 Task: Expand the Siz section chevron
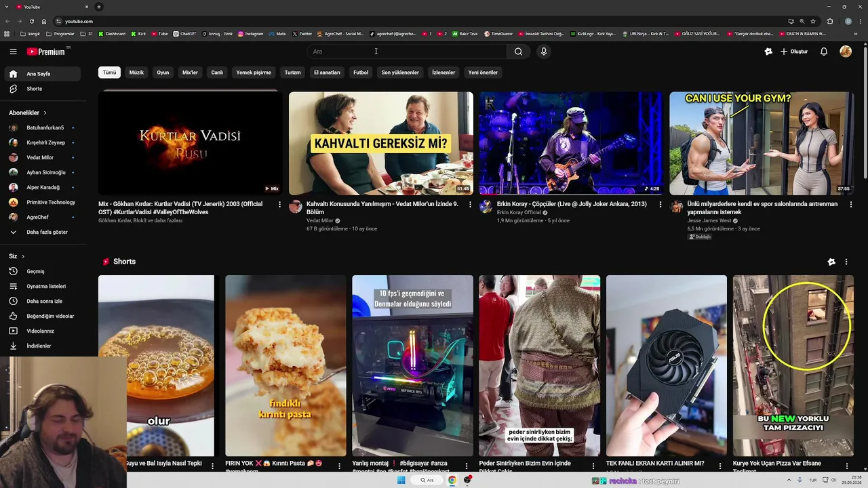pyautogui.click(x=22, y=256)
